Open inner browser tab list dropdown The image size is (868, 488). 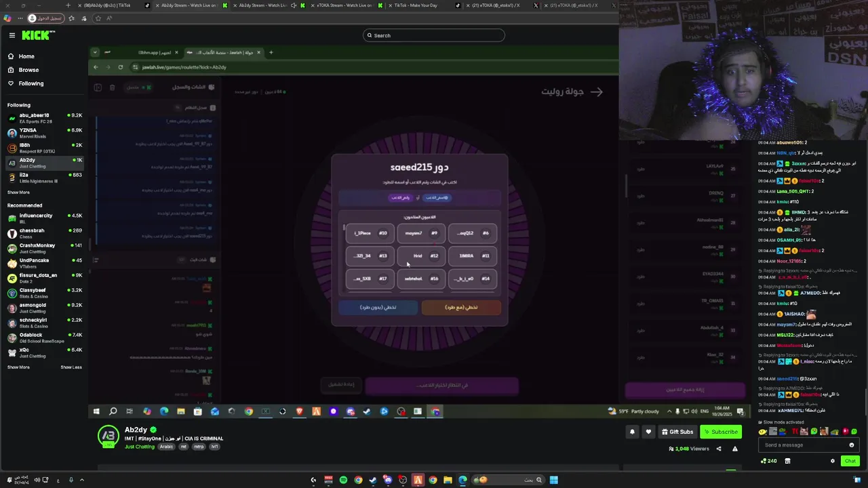point(95,52)
